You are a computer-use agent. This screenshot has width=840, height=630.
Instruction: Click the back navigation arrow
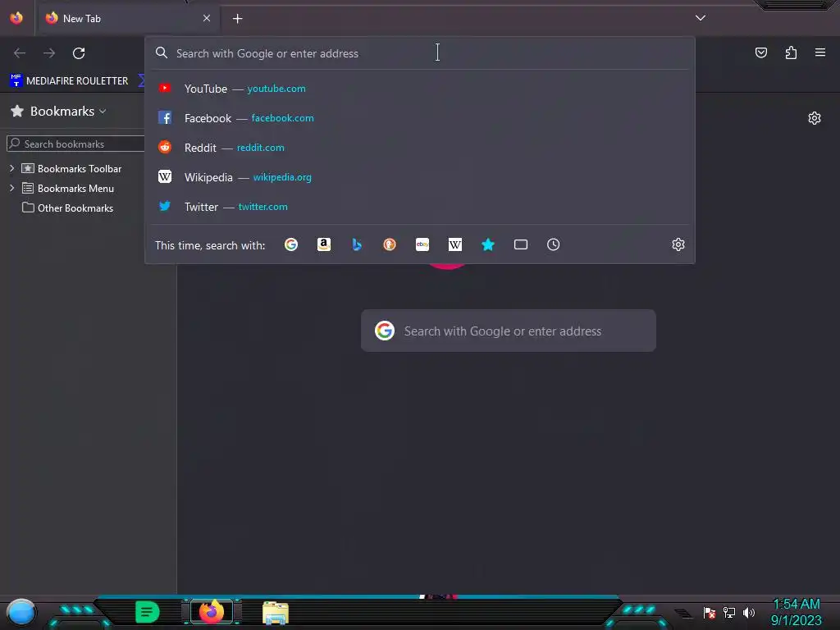point(20,53)
